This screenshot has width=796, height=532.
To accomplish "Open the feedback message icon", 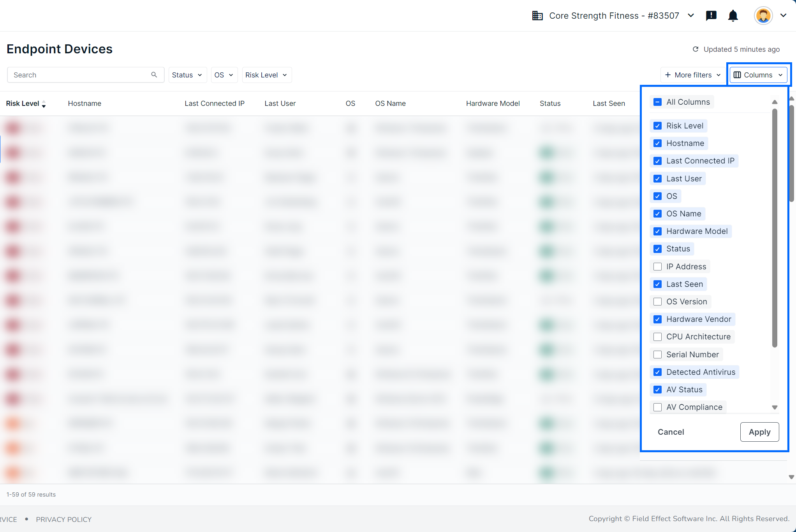I will pos(711,16).
